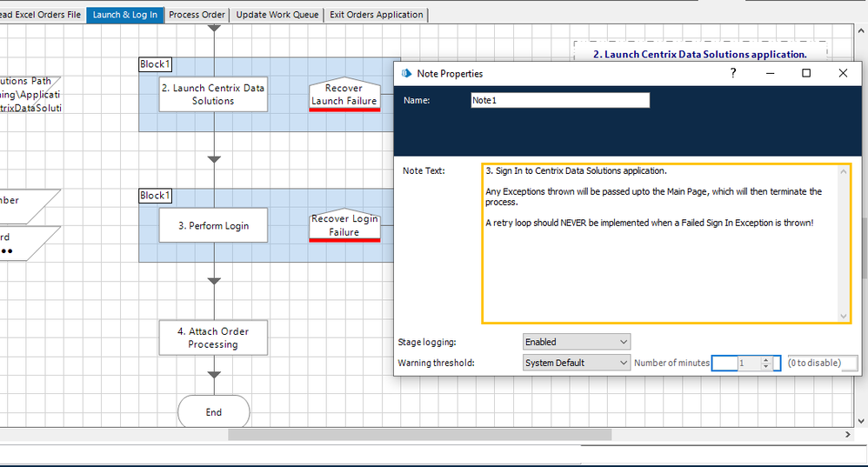Viewport: 868px width, 467px height.
Task: Select the 3. Perform Login stage
Action: [214, 225]
